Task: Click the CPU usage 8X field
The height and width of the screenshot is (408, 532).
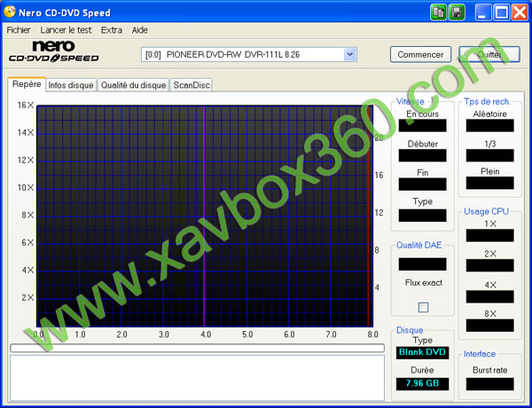Action: (490, 326)
